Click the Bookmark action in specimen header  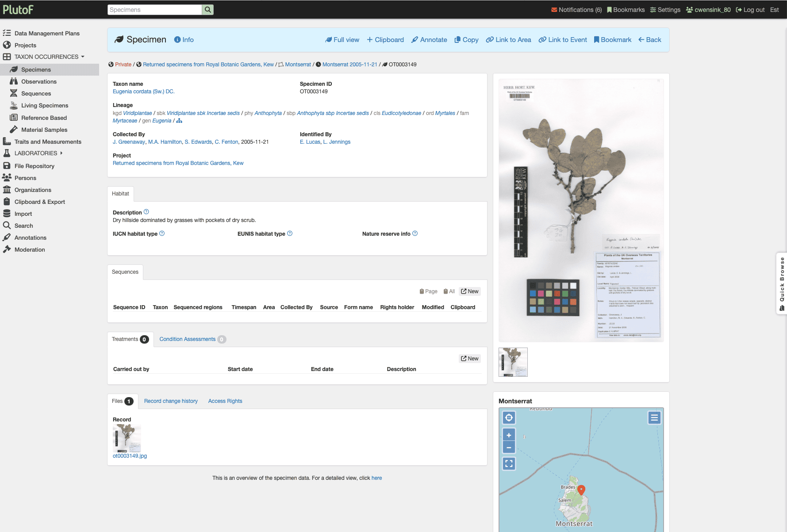(x=612, y=40)
